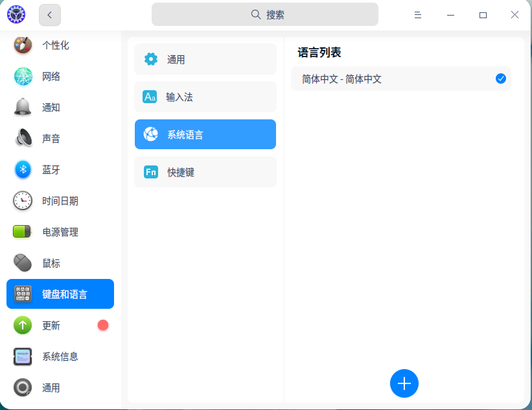Open the 蓝牙 settings label
This screenshot has width=532, height=410.
(51, 169)
